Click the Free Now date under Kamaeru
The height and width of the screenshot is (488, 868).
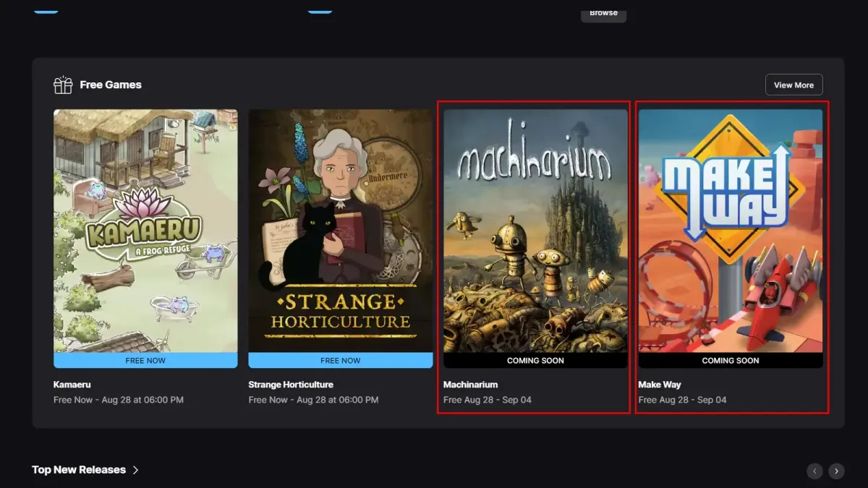point(119,400)
